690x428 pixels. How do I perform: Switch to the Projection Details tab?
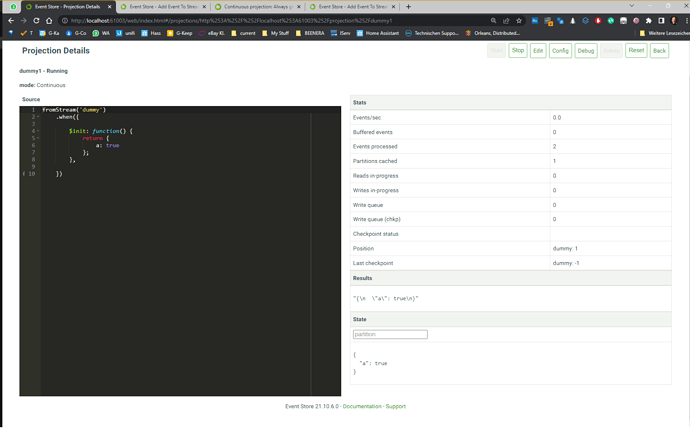click(67, 7)
